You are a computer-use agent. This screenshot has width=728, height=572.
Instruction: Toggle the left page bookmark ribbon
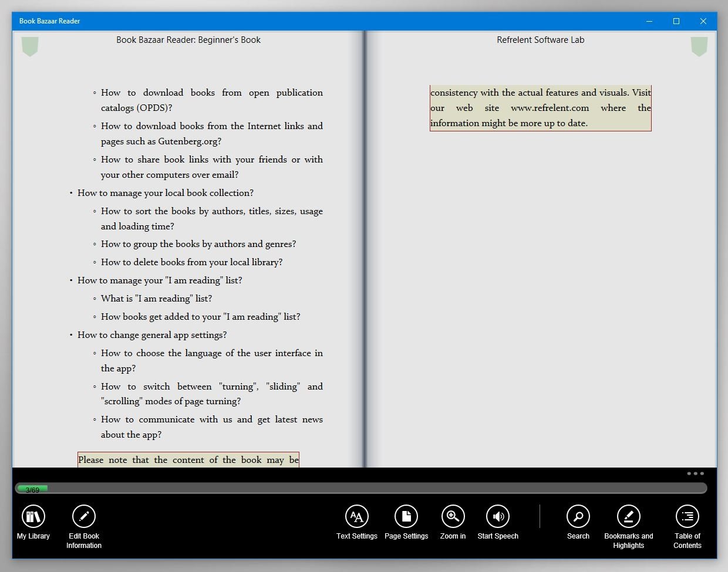click(30, 46)
